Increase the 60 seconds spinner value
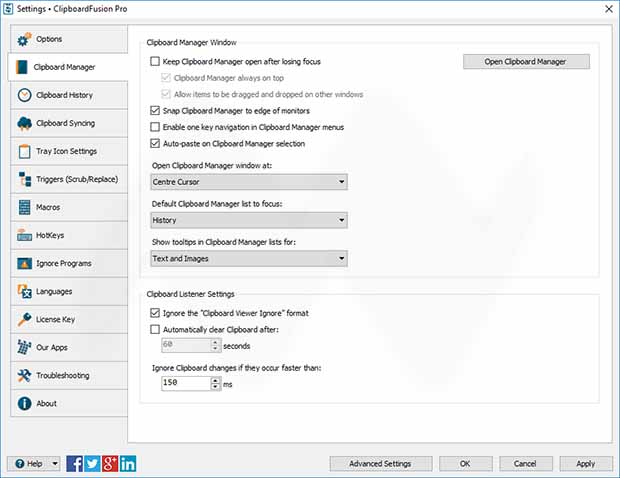620x478 pixels. pos(215,342)
